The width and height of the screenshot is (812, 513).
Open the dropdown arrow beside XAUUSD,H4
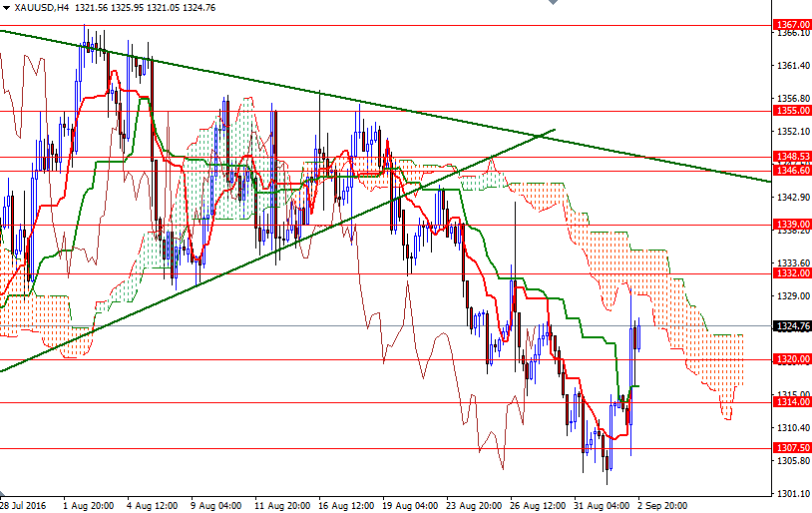click(6, 7)
